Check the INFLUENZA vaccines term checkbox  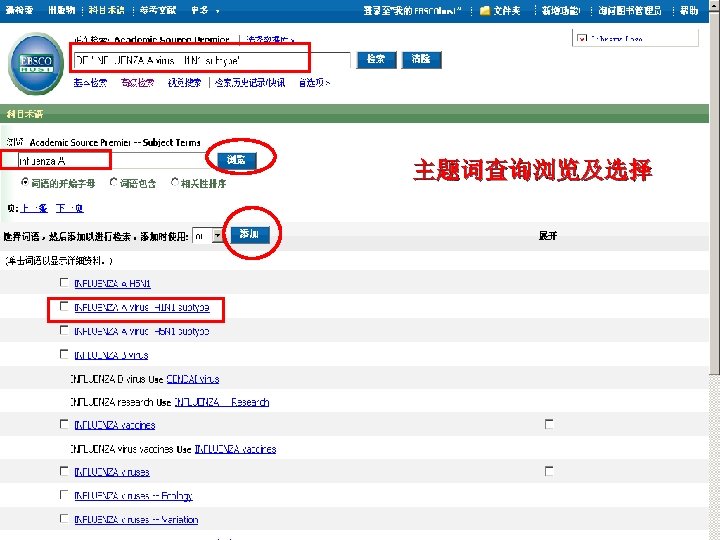[64, 424]
